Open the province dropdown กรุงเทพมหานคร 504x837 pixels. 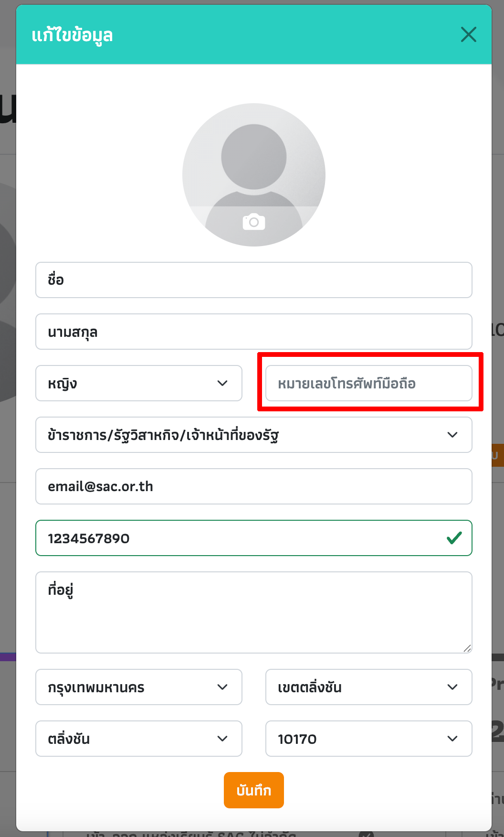(x=139, y=687)
